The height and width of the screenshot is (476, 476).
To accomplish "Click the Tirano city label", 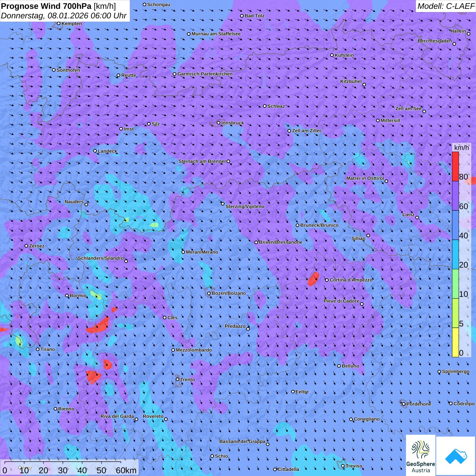I will (48, 349).
